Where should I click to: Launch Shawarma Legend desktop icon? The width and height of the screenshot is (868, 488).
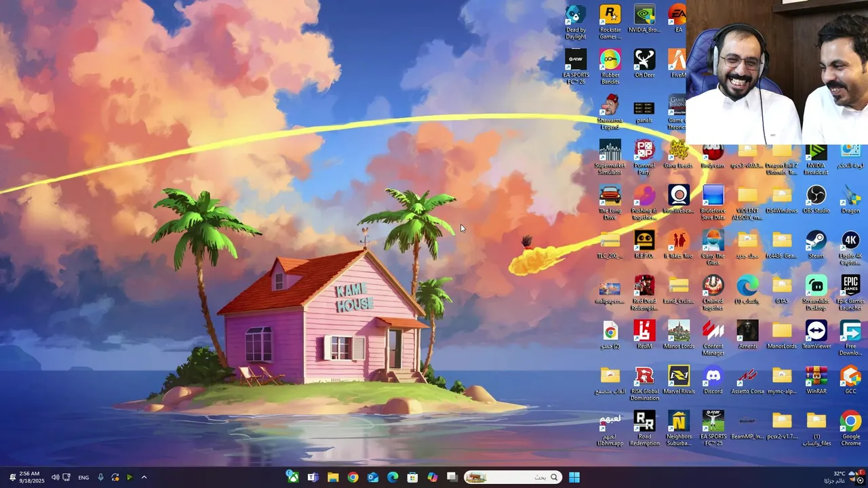610,113
